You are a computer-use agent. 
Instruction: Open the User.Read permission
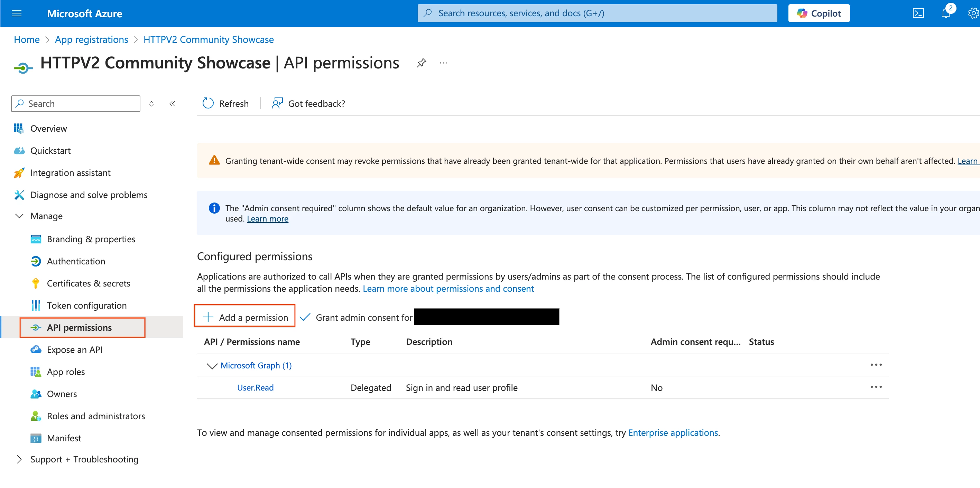click(x=255, y=387)
